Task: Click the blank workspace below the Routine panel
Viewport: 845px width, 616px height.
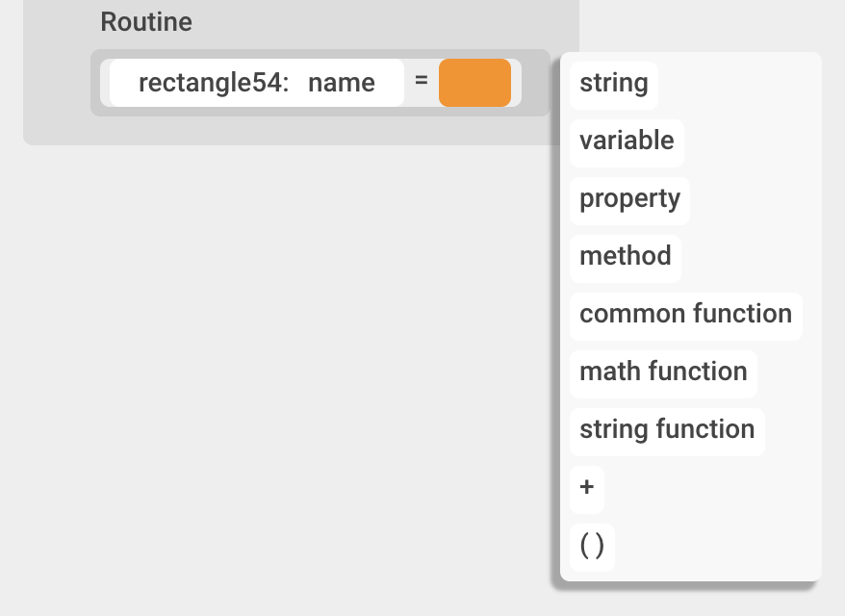Action: [289, 385]
